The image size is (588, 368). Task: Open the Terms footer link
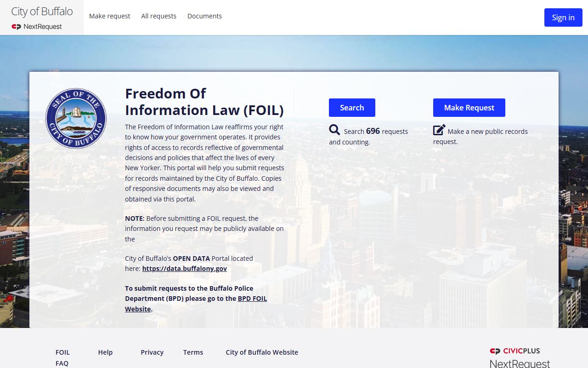click(193, 352)
